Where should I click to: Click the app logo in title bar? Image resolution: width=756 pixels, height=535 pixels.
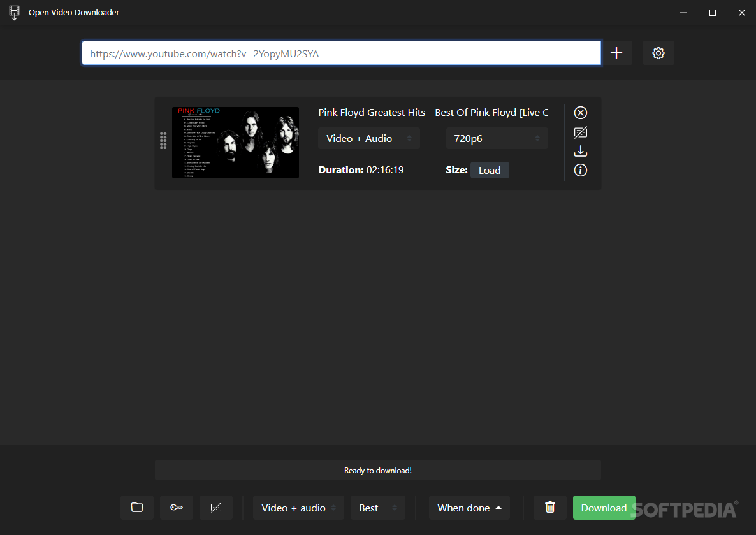coord(15,13)
